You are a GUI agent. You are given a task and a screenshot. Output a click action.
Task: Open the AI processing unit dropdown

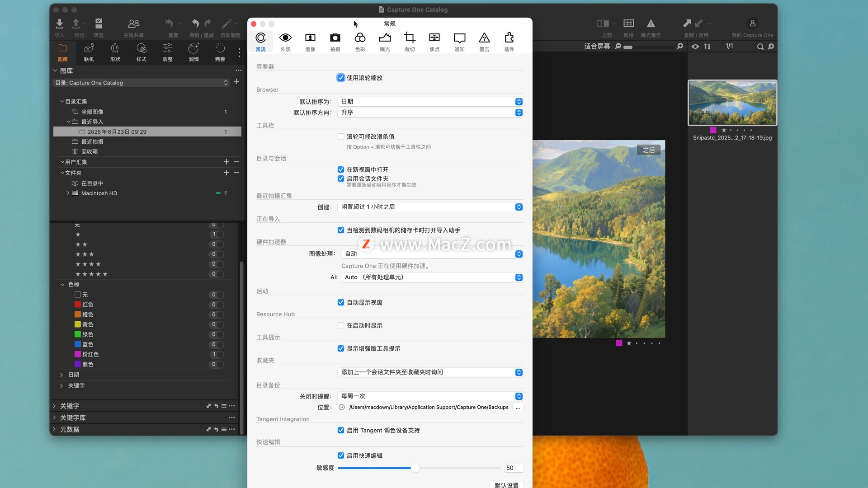click(x=432, y=277)
